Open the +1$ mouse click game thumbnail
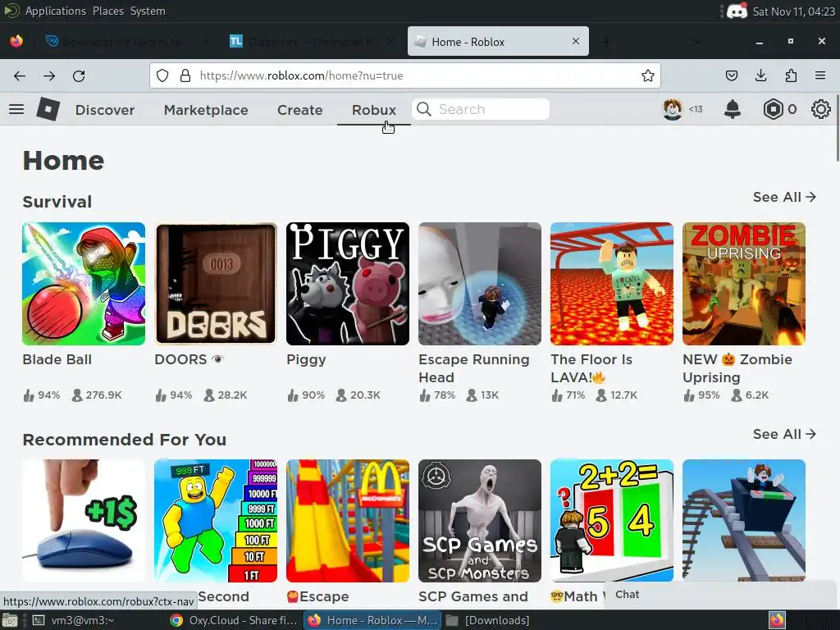The image size is (840, 630). (84, 521)
